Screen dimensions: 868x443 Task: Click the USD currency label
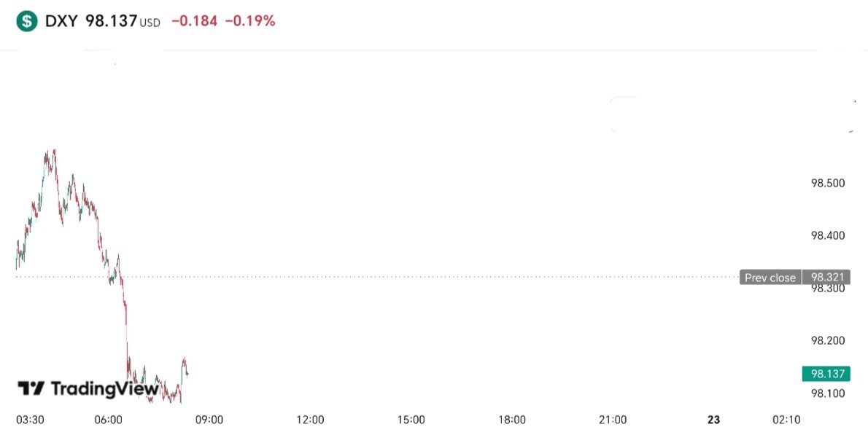coord(150,23)
